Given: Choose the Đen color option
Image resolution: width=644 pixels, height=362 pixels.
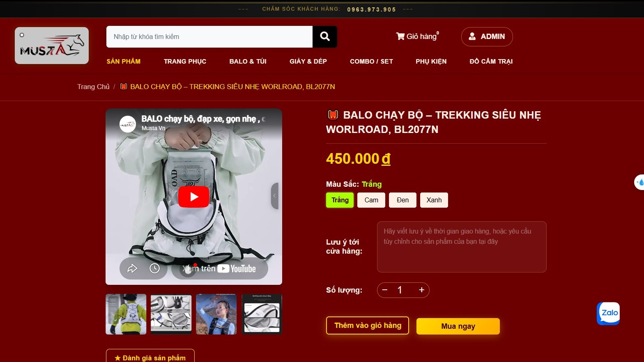Looking at the screenshot, I should coord(403,200).
